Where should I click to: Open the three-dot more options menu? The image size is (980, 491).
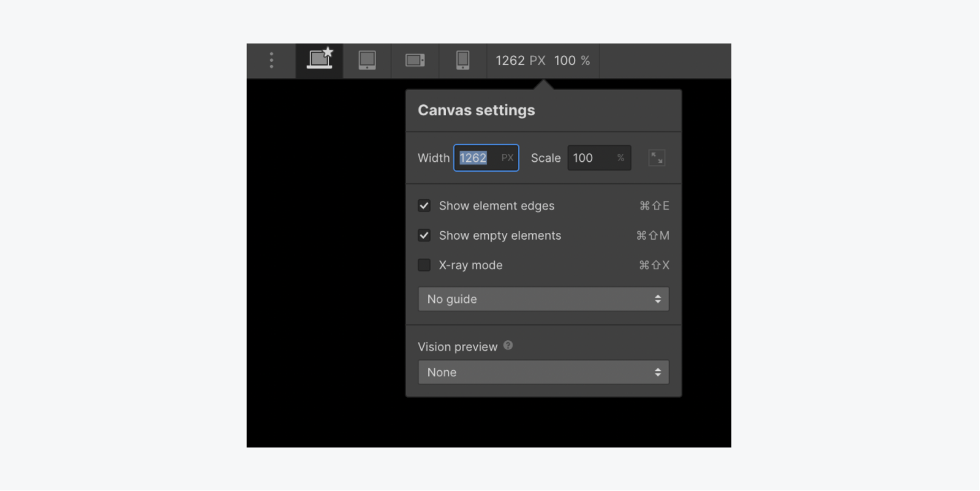271,60
